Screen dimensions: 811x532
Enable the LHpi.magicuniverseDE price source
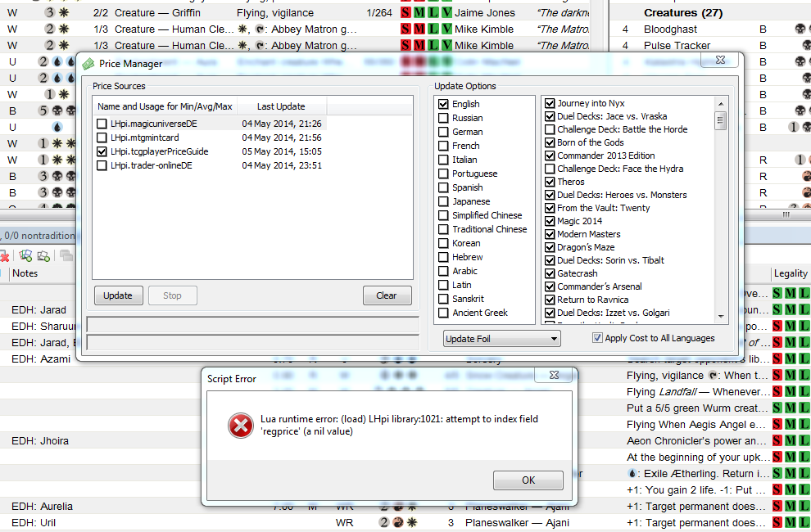pyautogui.click(x=102, y=124)
